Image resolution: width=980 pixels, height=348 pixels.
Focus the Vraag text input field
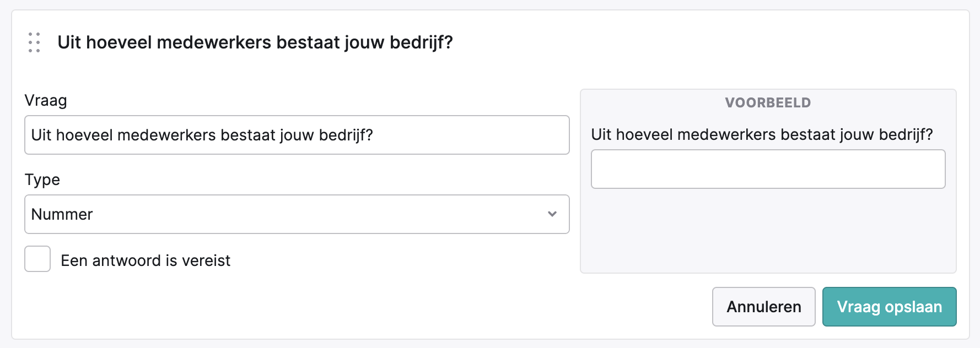297,135
